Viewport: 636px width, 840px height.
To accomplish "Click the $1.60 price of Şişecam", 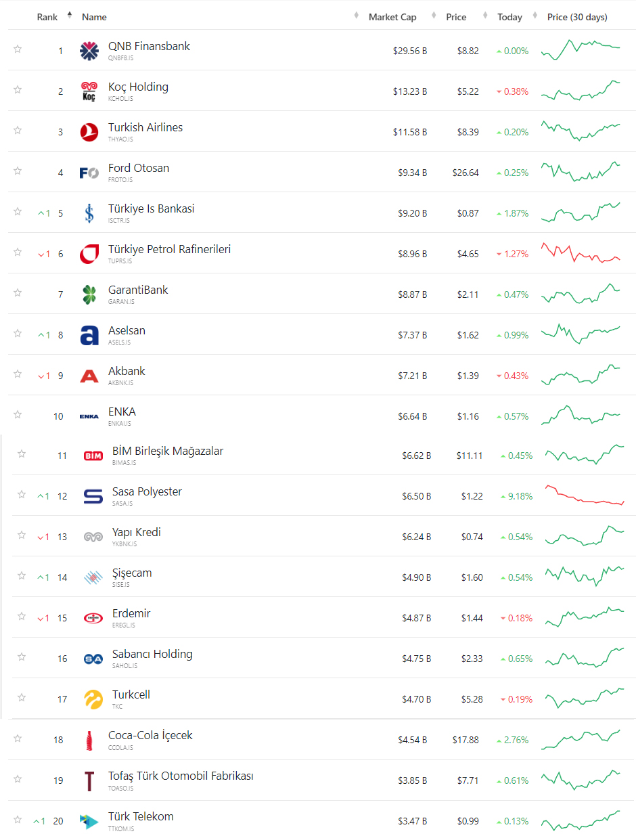I will click(472, 577).
